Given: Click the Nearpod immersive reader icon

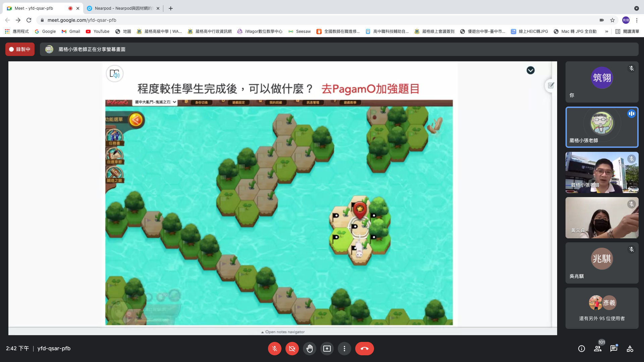Looking at the screenshot, I should [115, 74].
